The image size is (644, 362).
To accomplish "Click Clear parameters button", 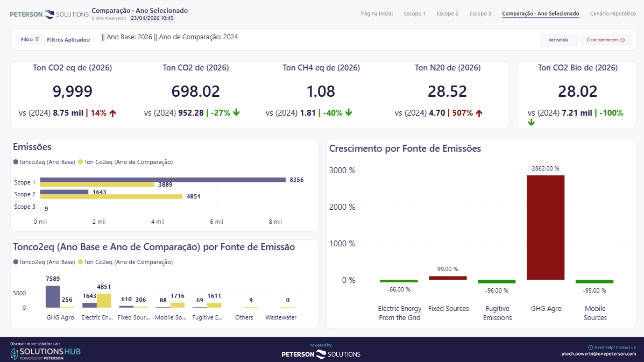I will (605, 40).
